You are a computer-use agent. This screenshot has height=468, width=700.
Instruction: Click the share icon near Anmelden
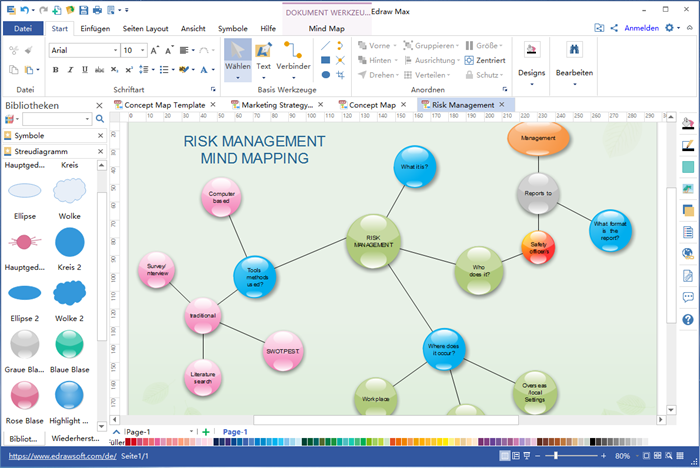click(x=614, y=28)
